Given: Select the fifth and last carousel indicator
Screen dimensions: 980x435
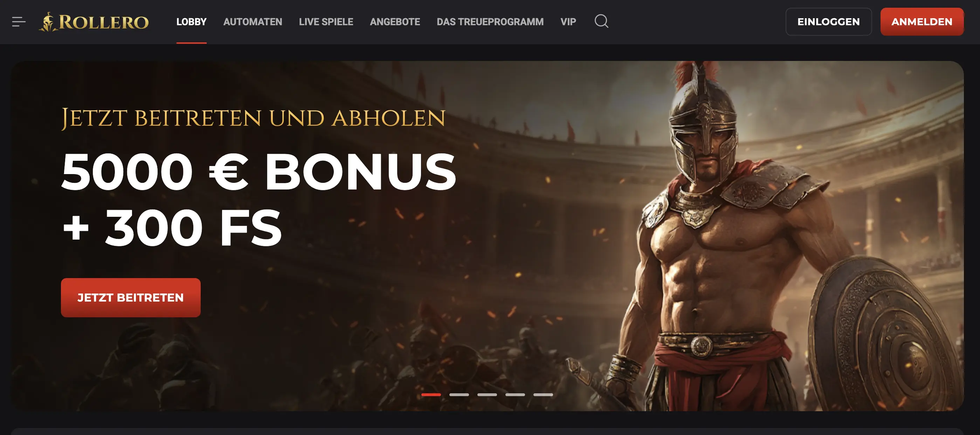Looking at the screenshot, I should click(x=543, y=395).
